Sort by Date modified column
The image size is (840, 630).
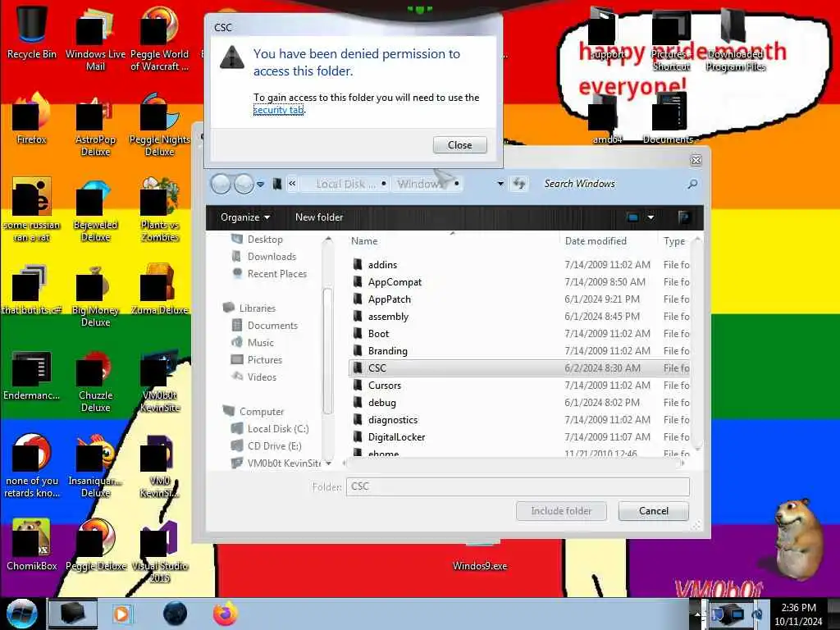click(x=596, y=241)
